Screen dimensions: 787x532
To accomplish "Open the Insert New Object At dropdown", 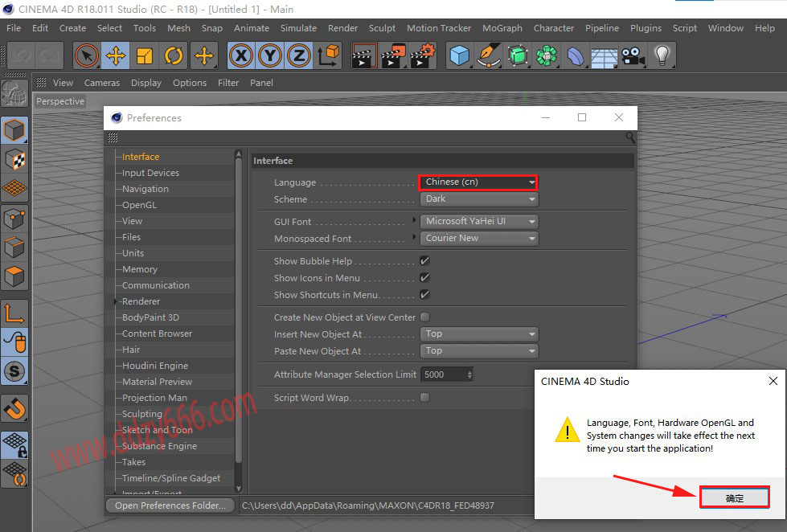I will pyautogui.click(x=479, y=334).
